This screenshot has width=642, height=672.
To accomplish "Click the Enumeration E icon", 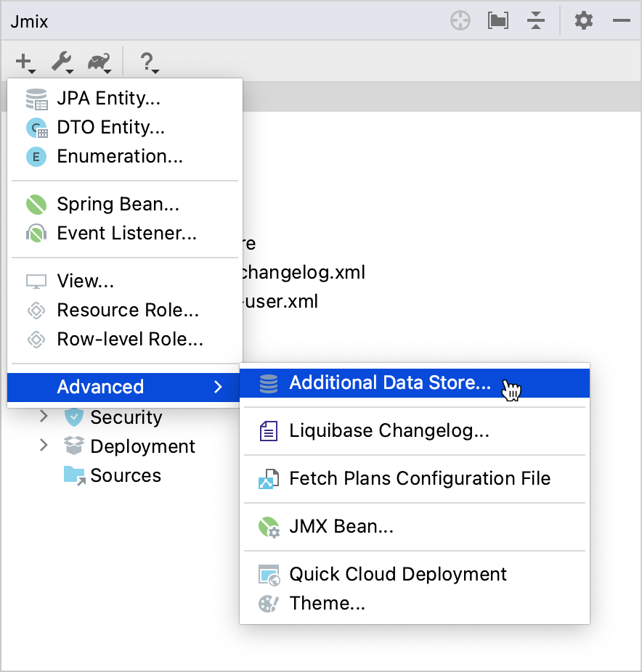I will click(36, 157).
